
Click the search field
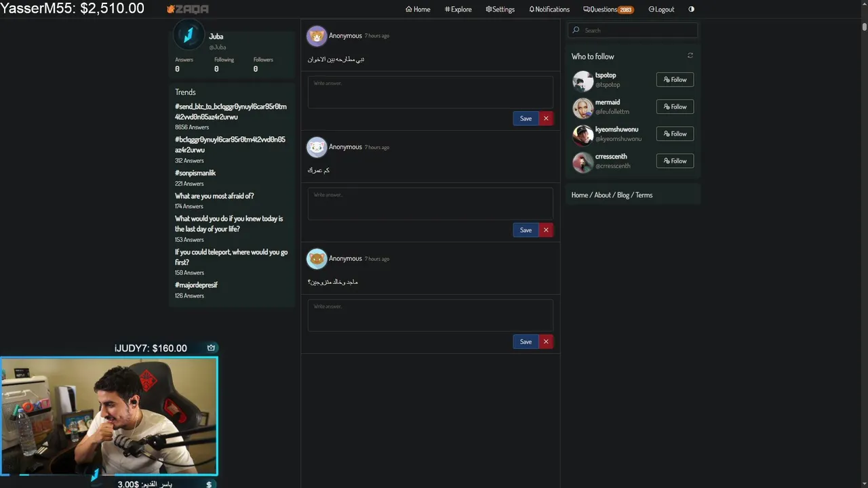click(633, 30)
